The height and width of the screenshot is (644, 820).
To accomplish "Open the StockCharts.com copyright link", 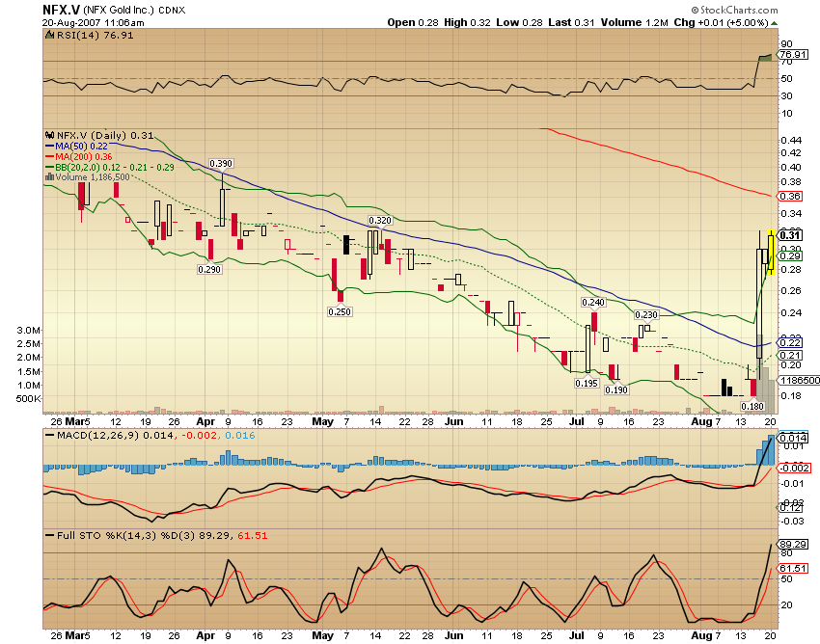I will (734, 10).
